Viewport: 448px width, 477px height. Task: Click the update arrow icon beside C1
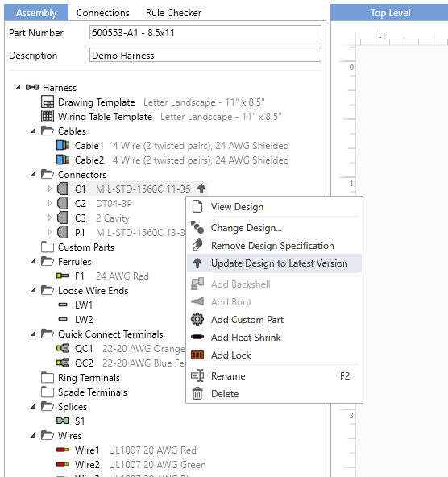201,189
